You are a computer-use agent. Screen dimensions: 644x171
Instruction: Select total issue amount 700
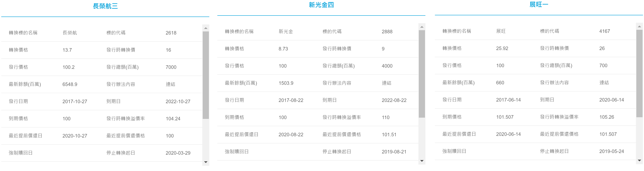[603, 65]
